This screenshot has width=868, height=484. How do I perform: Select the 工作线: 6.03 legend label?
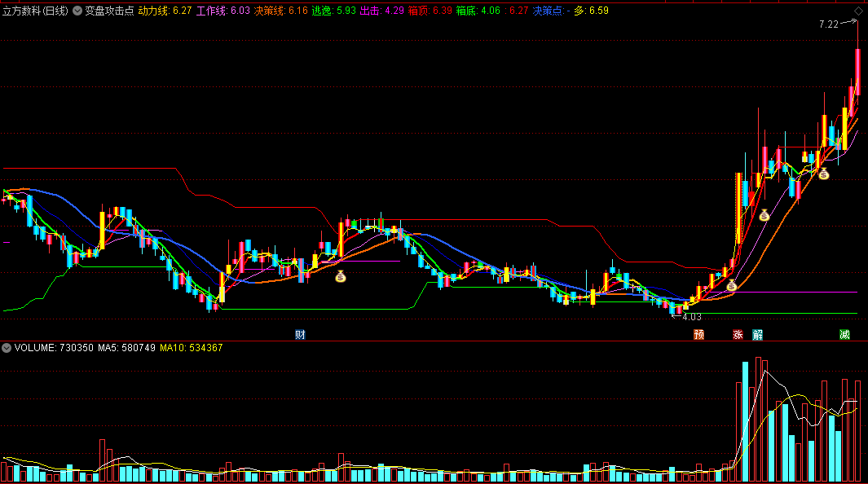coord(223,11)
